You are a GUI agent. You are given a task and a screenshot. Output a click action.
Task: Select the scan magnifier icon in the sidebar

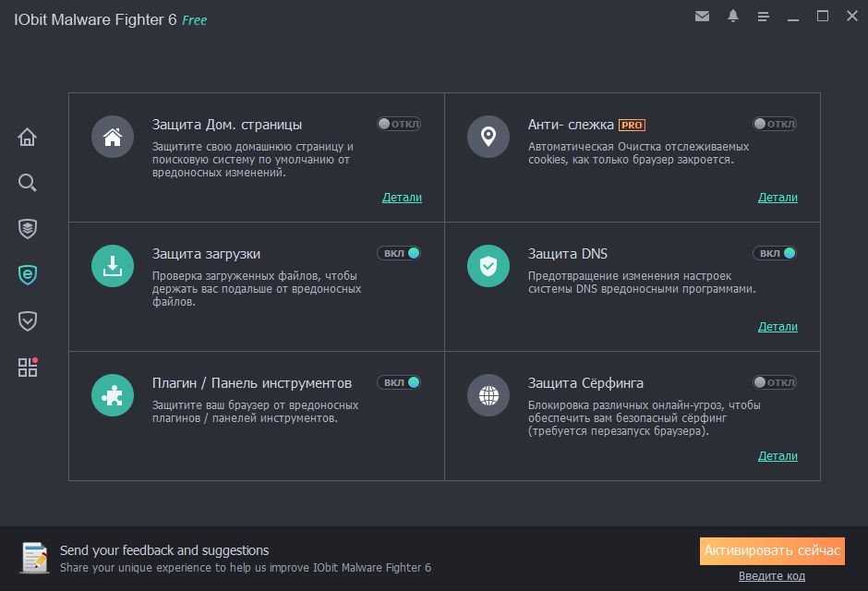pyautogui.click(x=27, y=182)
